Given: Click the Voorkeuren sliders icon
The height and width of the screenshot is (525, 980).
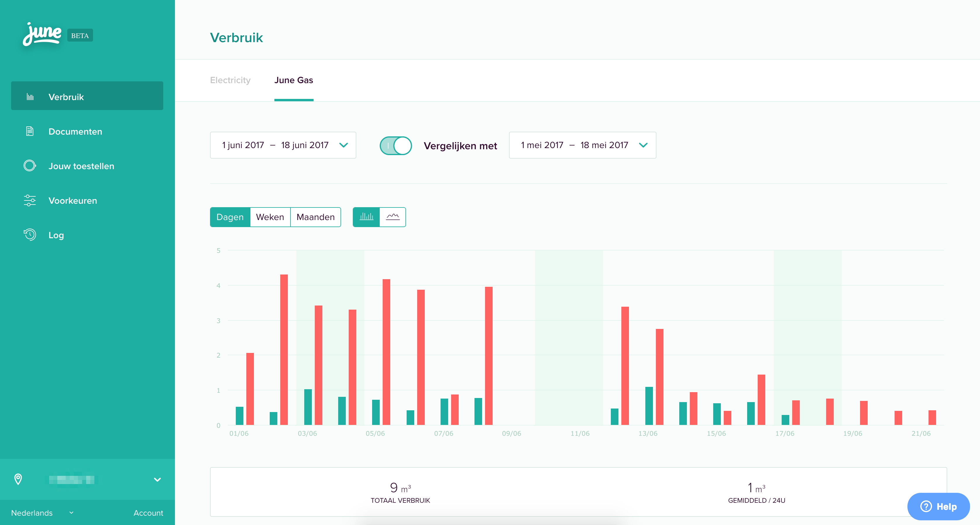Looking at the screenshot, I should tap(30, 200).
